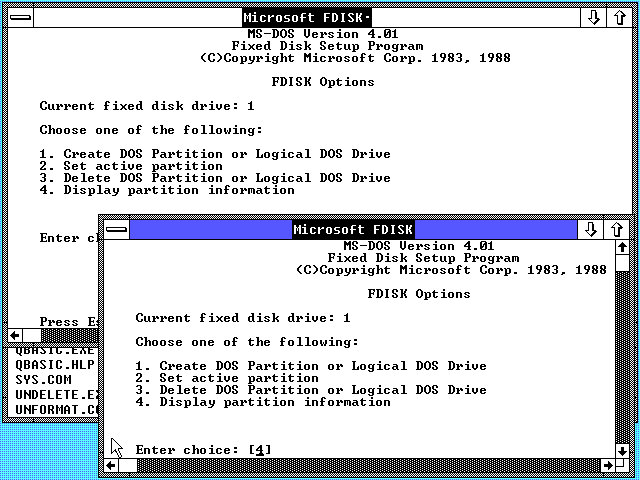This screenshot has width=640, height=480.
Task: Click the scroll left arrow in front FDISK window
Action: [111, 465]
